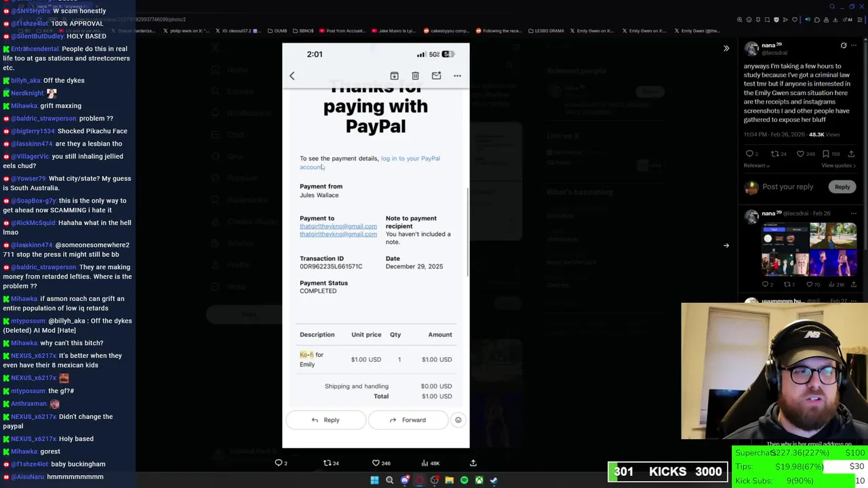Go to the next photo with the right arrow
This screenshot has height=488, width=868.
(x=726, y=245)
